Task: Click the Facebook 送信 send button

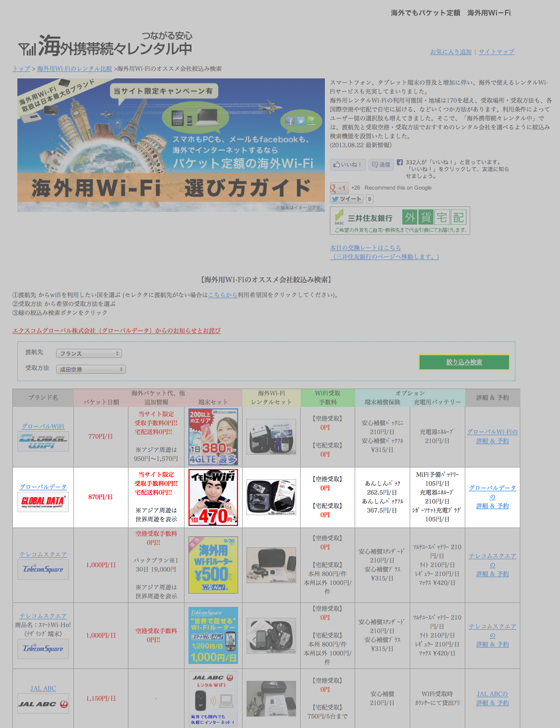Action: point(381,164)
